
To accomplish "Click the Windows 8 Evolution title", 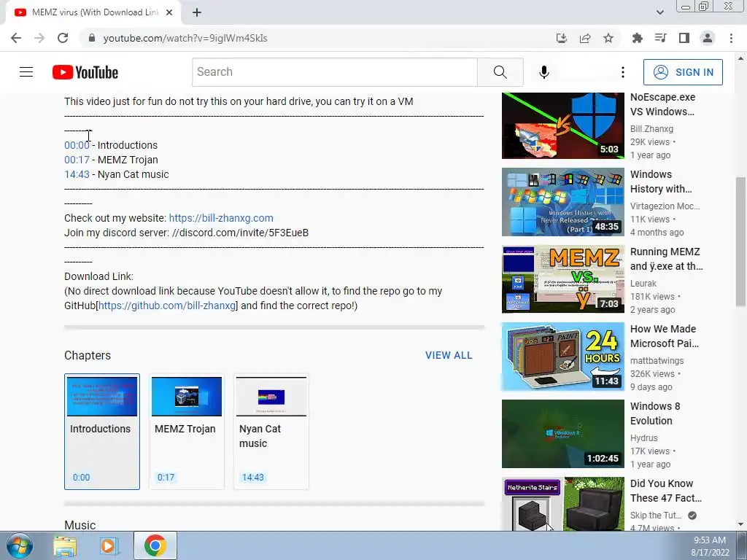I will tap(655, 413).
